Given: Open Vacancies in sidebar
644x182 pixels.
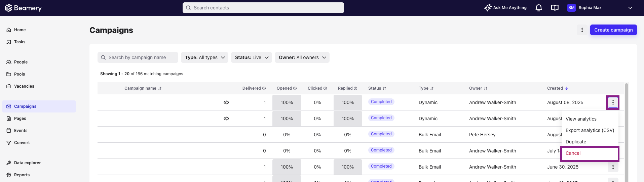Looking at the screenshot, I should pos(39,86).
